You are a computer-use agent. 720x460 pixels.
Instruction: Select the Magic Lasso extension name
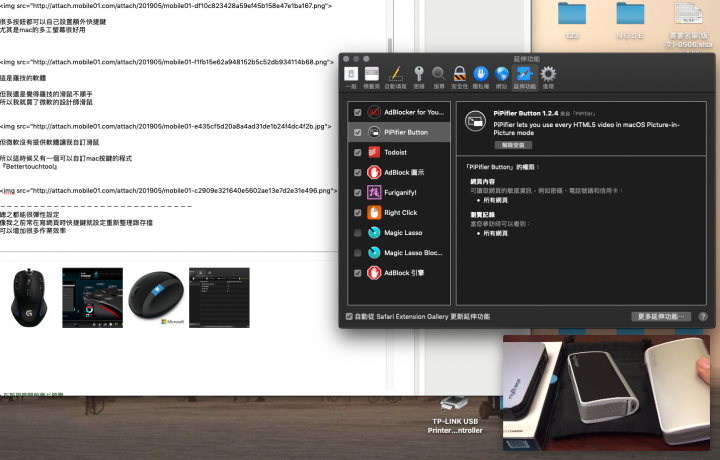pyautogui.click(x=403, y=233)
